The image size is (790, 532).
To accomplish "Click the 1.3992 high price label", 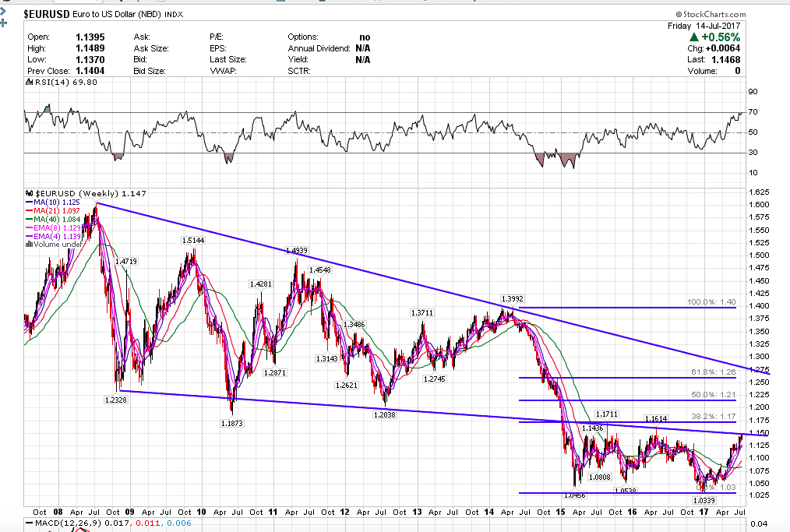I will (x=512, y=298).
